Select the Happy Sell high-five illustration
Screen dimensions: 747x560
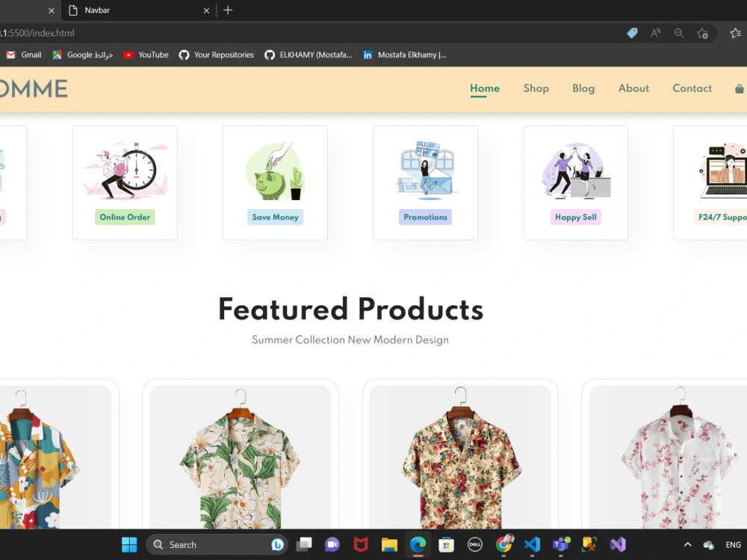click(575, 170)
